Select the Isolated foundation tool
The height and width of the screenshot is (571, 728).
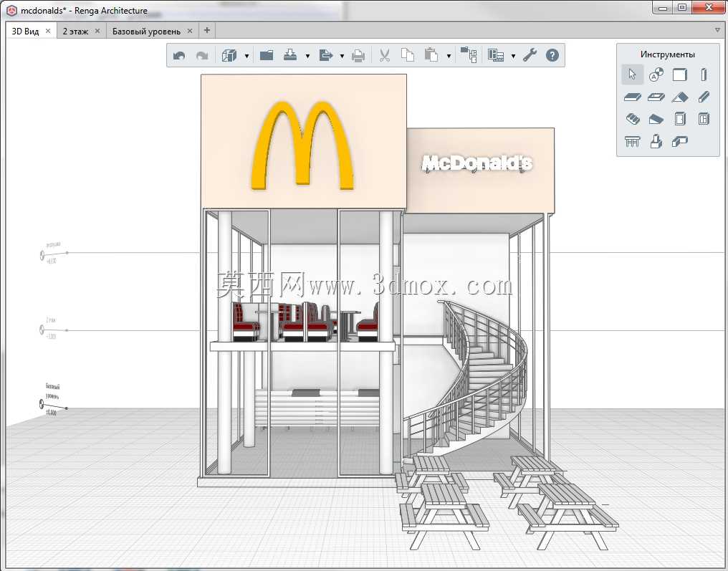[656, 141]
